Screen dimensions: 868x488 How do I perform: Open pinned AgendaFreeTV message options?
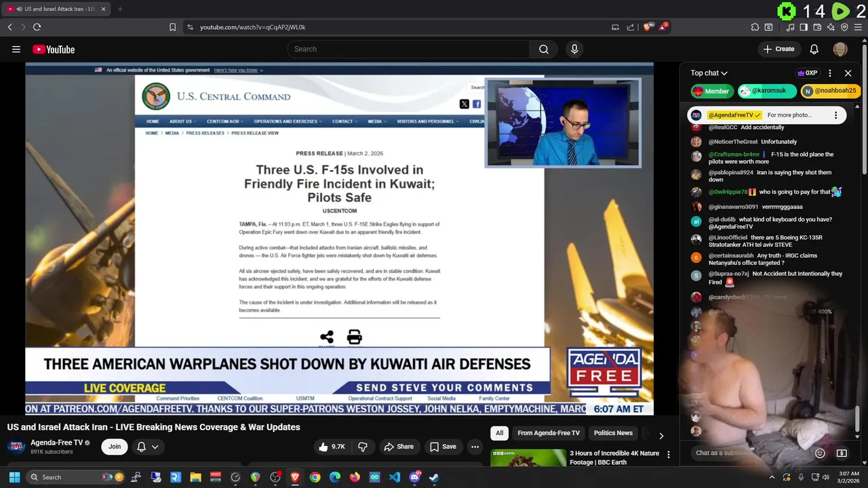click(835, 115)
